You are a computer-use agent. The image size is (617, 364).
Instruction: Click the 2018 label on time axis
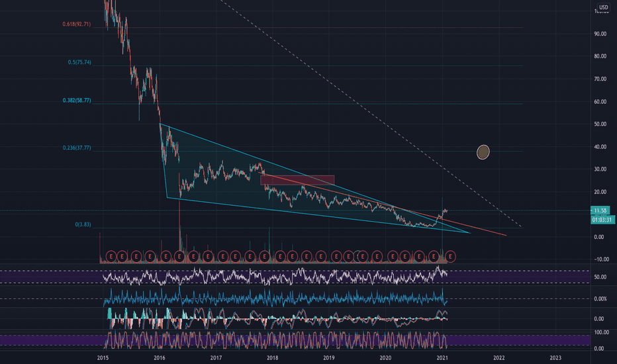coord(272,357)
